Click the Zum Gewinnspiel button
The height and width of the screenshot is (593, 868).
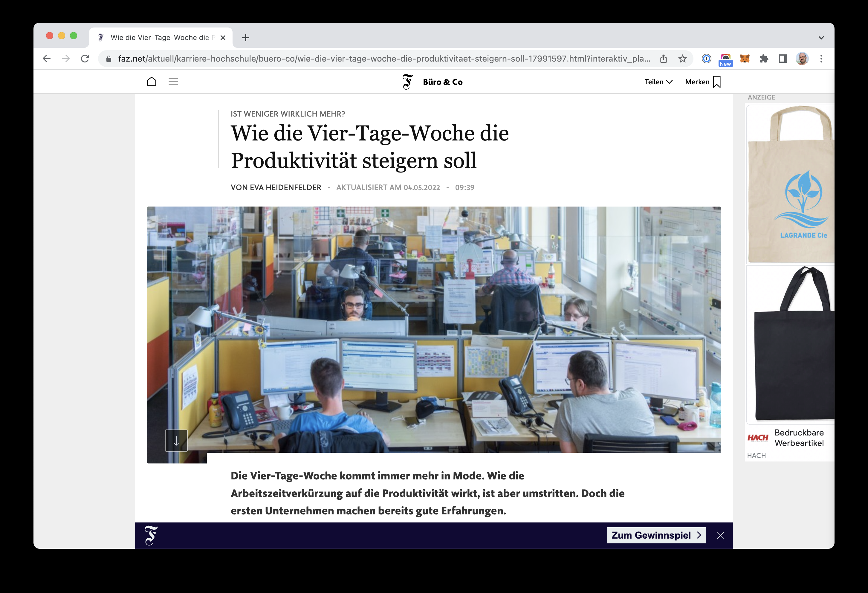coord(656,535)
